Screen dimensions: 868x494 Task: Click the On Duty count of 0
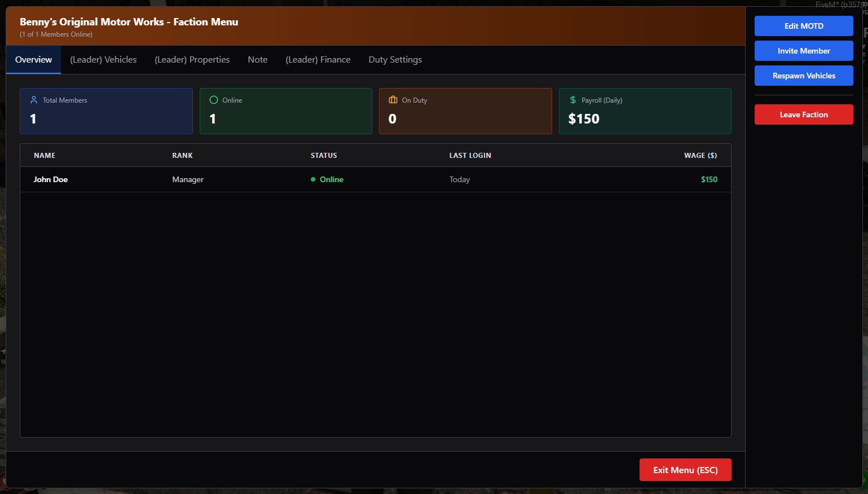[x=393, y=119]
